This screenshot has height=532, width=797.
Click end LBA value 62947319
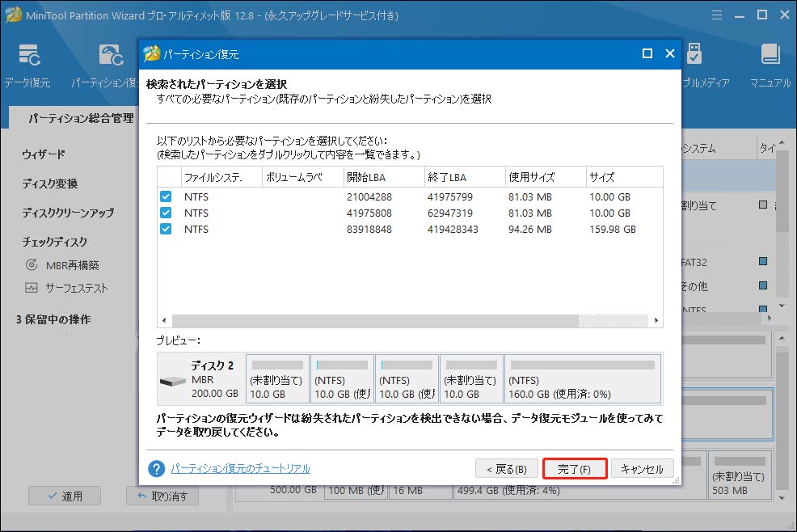(x=450, y=213)
